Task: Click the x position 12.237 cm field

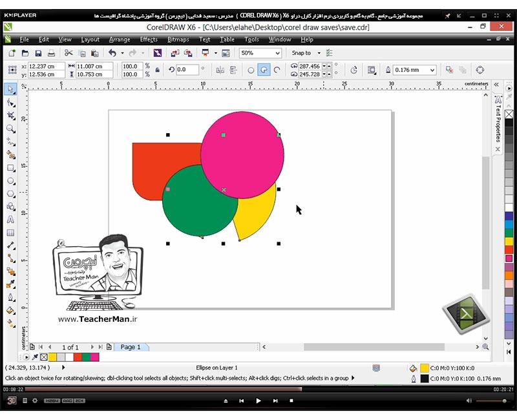Action: coord(46,67)
